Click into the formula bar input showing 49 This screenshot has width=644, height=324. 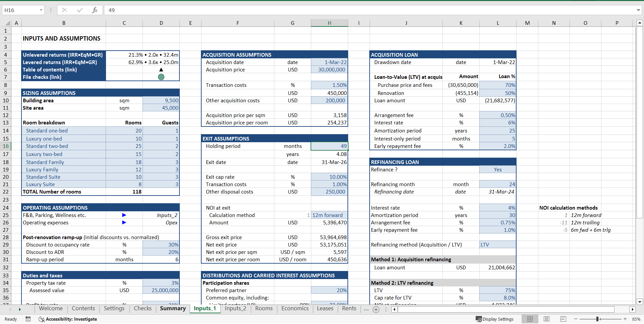pyautogui.click(x=369, y=10)
